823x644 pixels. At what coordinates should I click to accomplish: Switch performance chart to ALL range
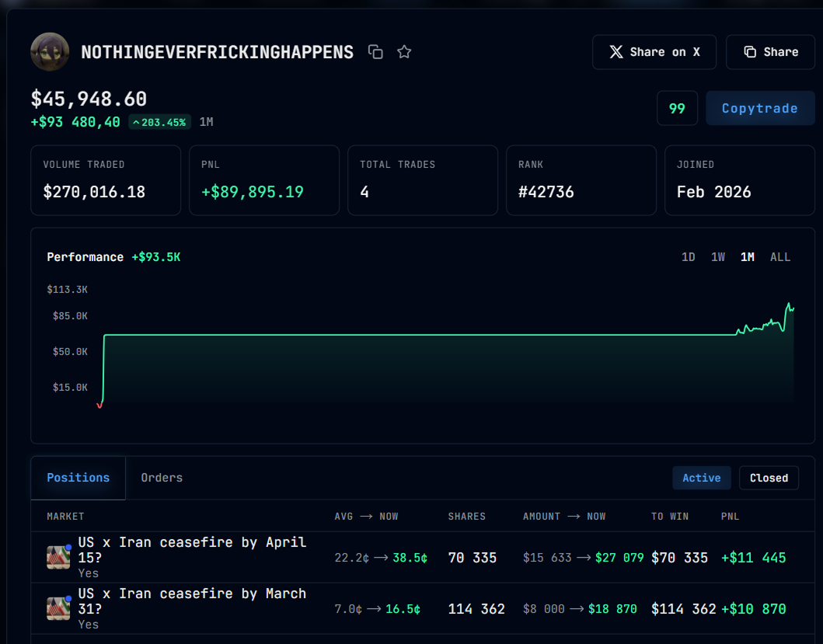780,257
